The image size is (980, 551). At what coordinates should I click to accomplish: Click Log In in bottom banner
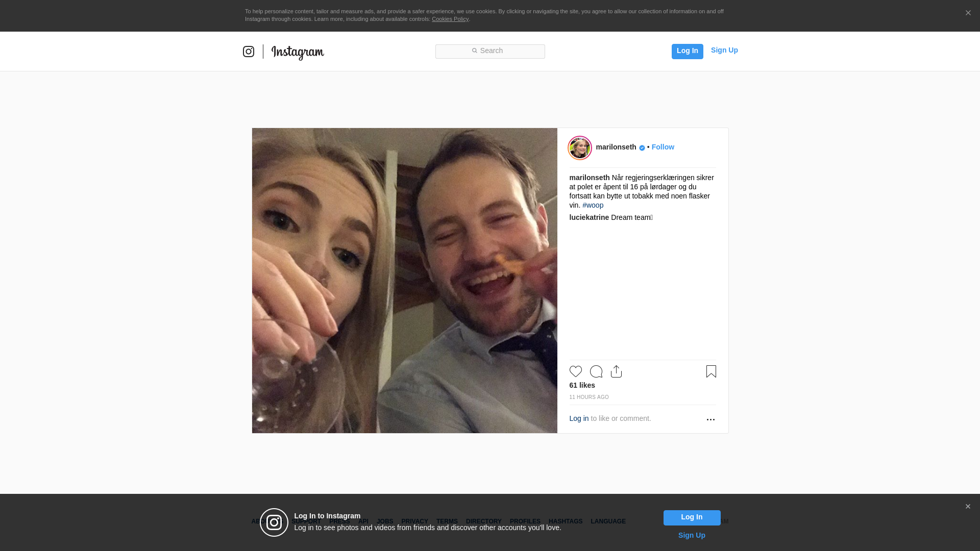pyautogui.click(x=692, y=517)
